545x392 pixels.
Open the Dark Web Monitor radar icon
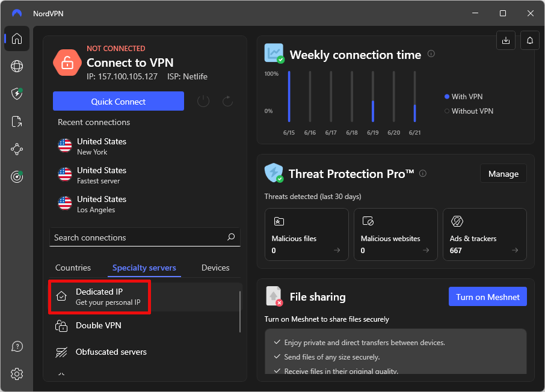click(x=17, y=177)
